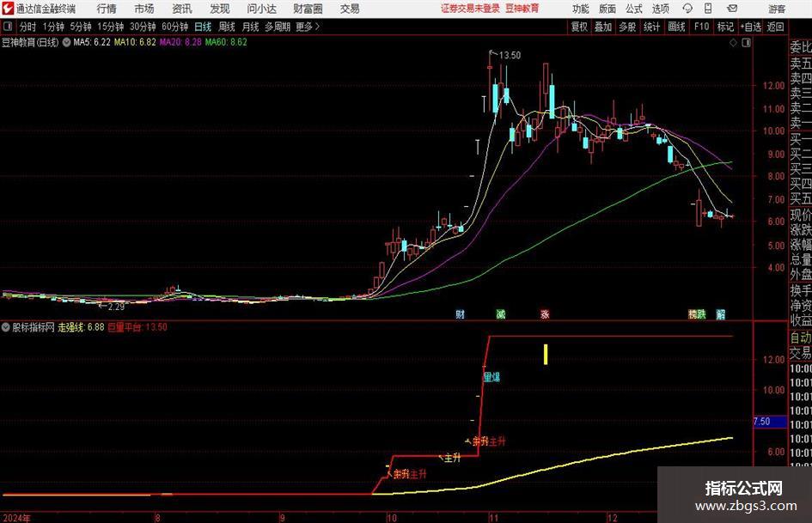Click the MA60: 8.62 label
This screenshot has height=523, width=812.
[226, 42]
